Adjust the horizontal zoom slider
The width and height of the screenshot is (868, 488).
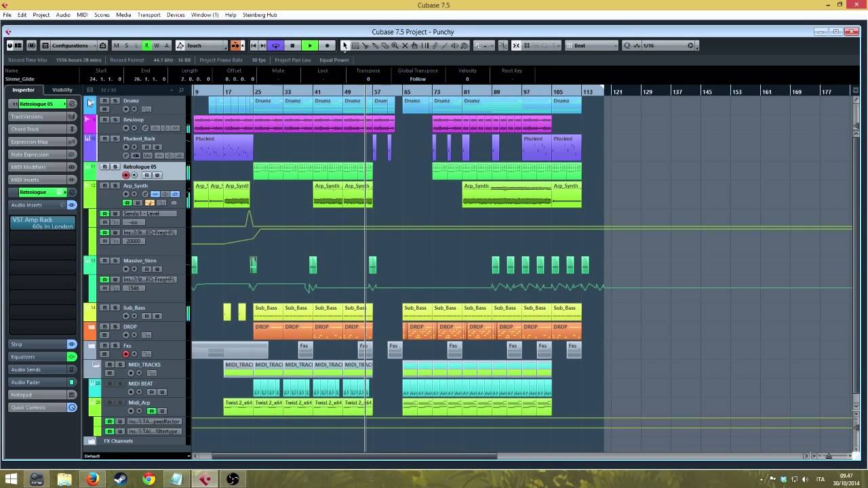pos(829,455)
